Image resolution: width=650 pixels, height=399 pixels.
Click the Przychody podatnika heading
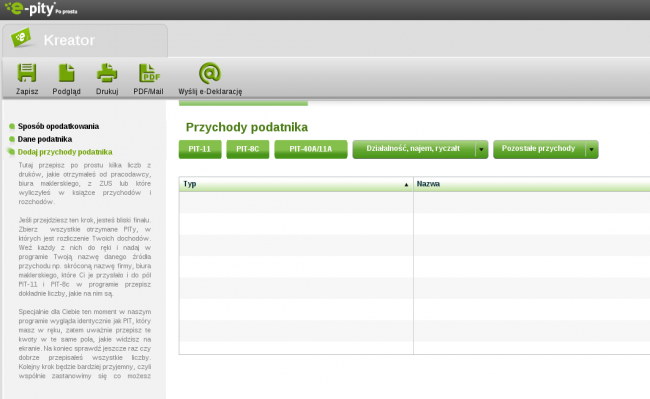pyautogui.click(x=247, y=127)
